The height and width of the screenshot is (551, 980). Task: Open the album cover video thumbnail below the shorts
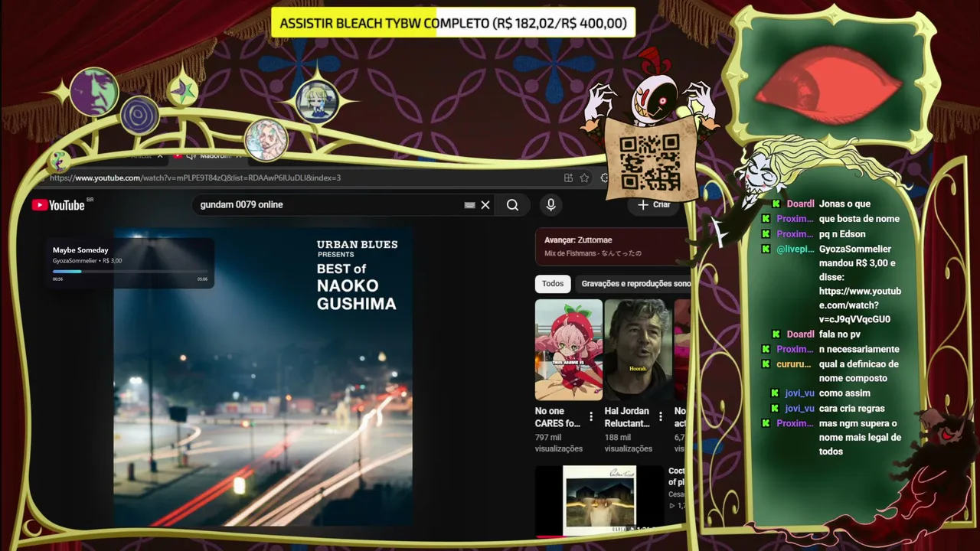599,500
